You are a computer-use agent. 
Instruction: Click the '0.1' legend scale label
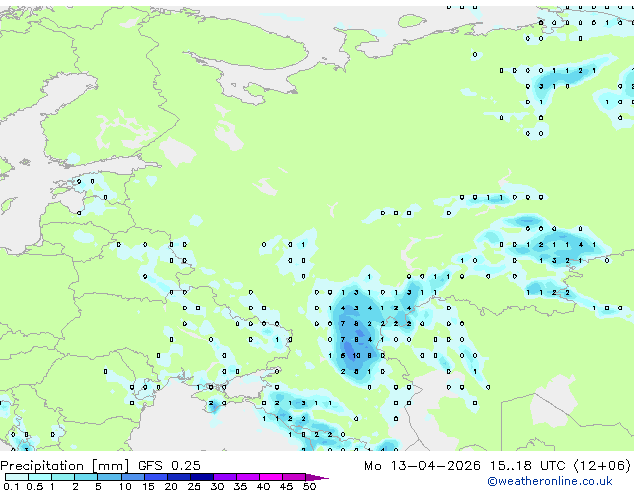(x=11, y=486)
